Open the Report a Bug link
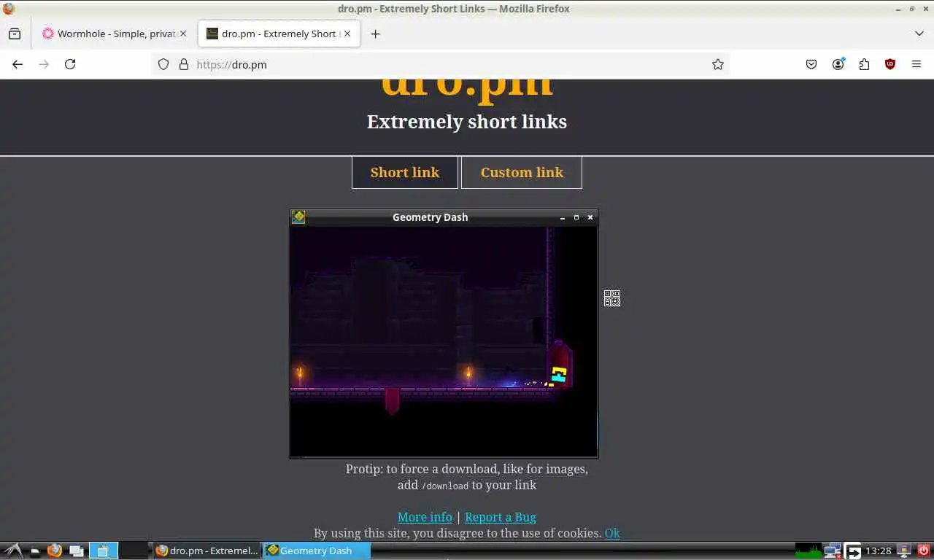934x560 pixels. pos(501,517)
